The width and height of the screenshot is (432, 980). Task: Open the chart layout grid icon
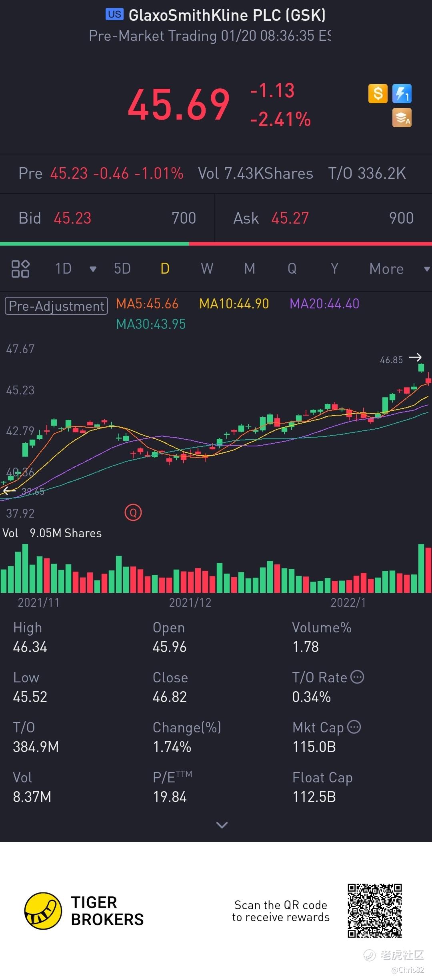pyautogui.click(x=20, y=269)
